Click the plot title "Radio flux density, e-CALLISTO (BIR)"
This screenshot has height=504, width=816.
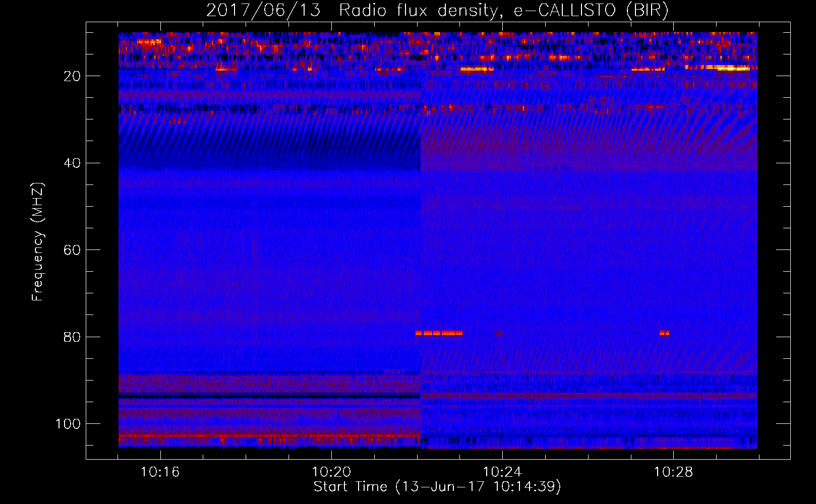click(504, 11)
